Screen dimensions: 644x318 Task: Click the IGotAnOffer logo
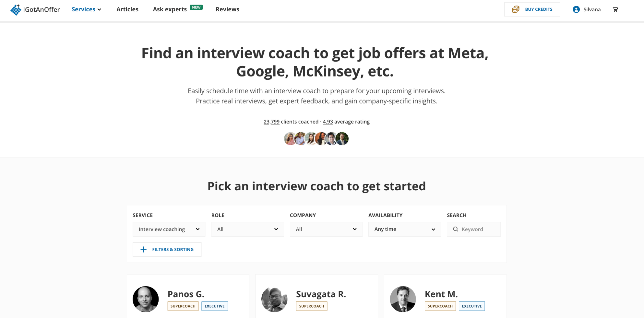[35, 10]
